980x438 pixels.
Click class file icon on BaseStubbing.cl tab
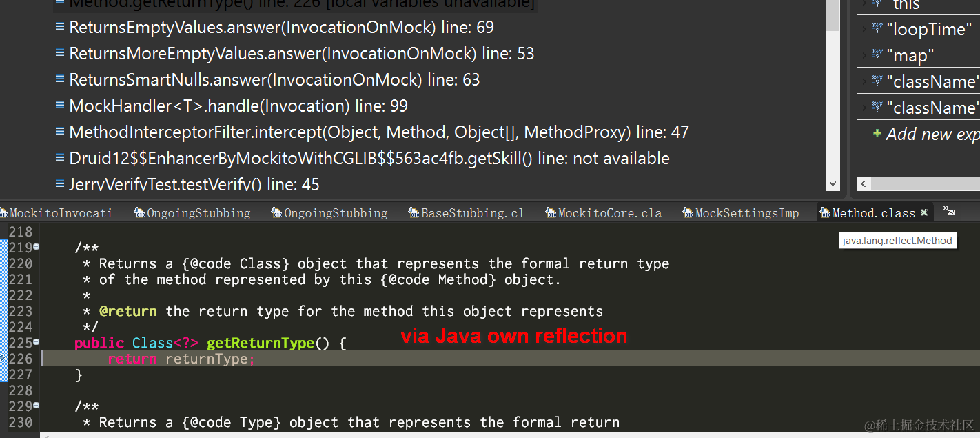tap(414, 213)
